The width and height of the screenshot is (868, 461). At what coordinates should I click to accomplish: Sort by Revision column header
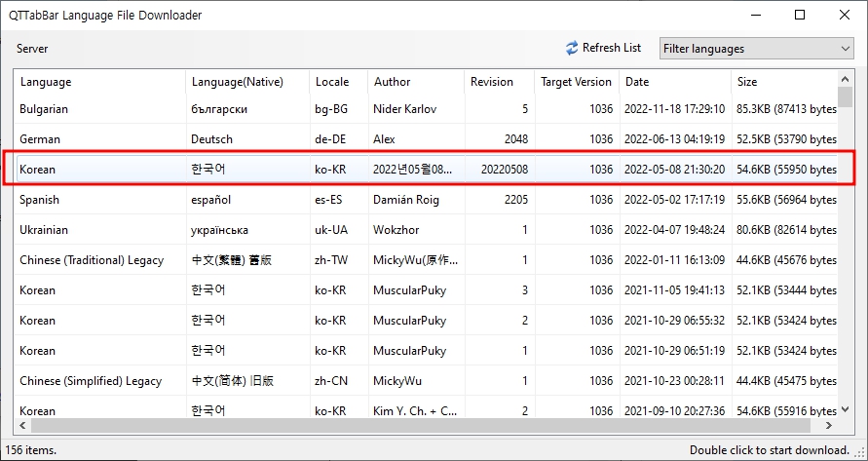click(500, 82)
